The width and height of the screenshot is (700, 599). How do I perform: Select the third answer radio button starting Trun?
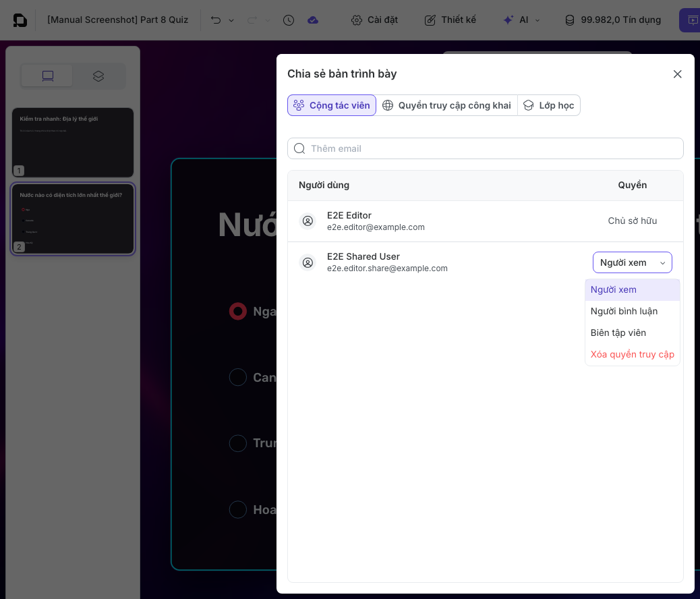click(x=238, y=443)
